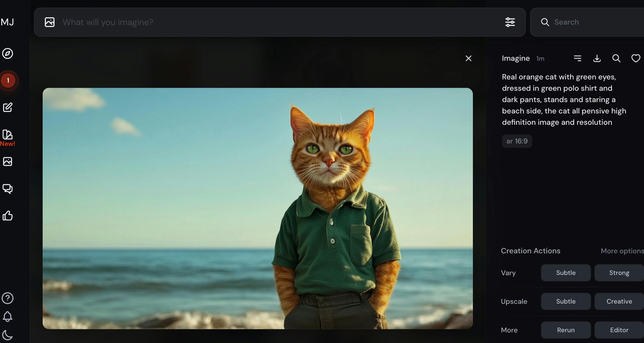Screen dimensions: 644x343
Task: Close the image preview with X
Action: pyautogui.click(x=468, y=58)
